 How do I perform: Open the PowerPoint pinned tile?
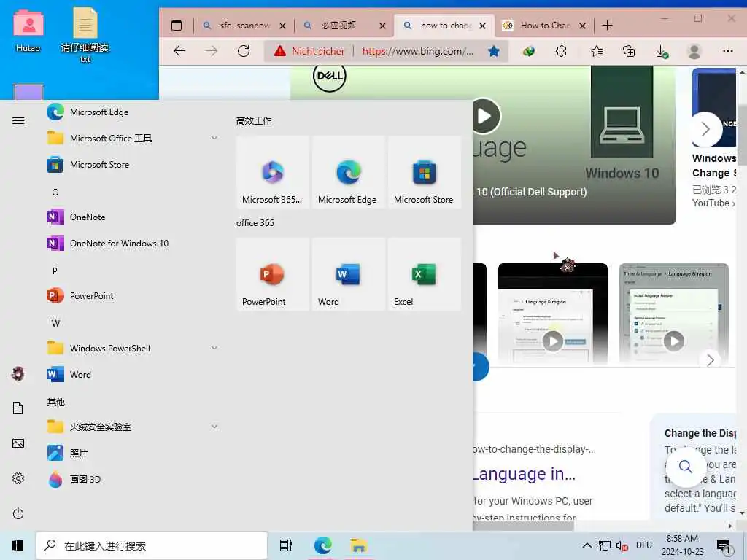pyautogui.click(x=273, y=274)
